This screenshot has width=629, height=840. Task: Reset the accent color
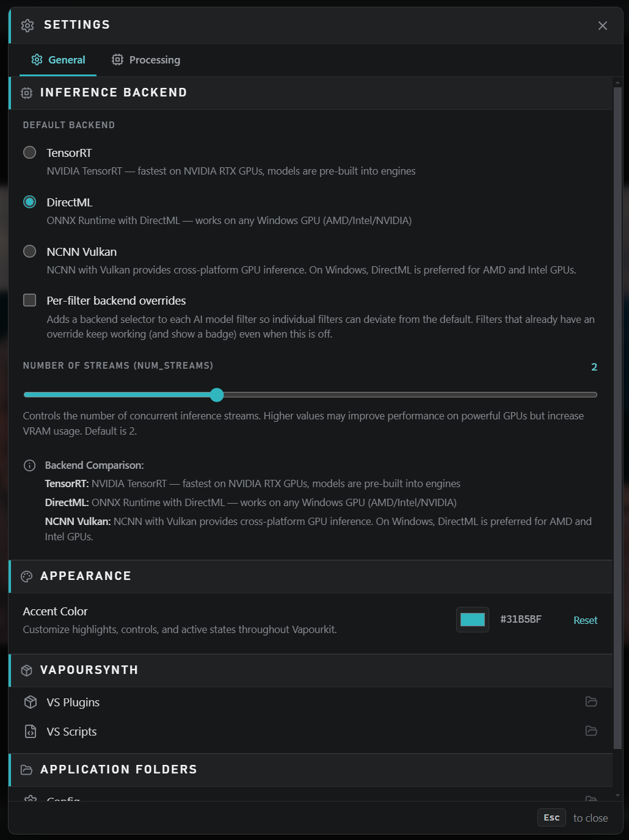[585, 620]
